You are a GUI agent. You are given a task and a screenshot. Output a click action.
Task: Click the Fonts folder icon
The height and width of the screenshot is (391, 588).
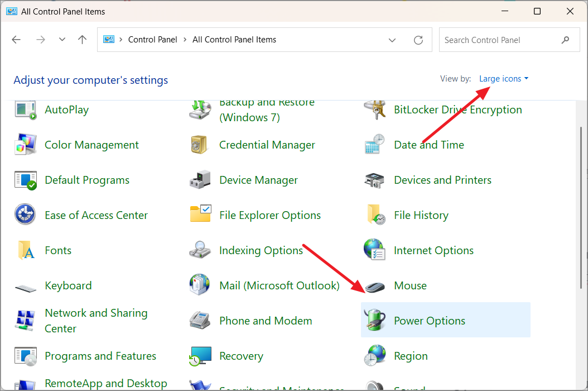pyautogui.click(x=26, y=250)
